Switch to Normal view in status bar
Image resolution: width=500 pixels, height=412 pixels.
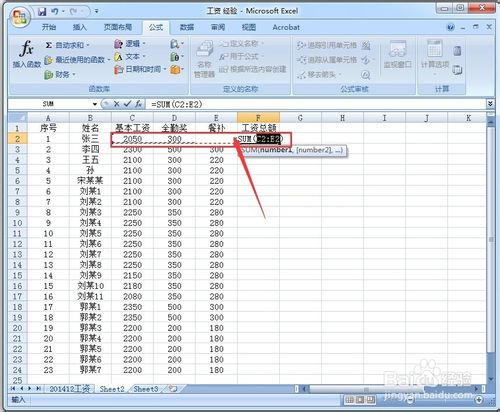pyautogui.click(x=350, y=399)
